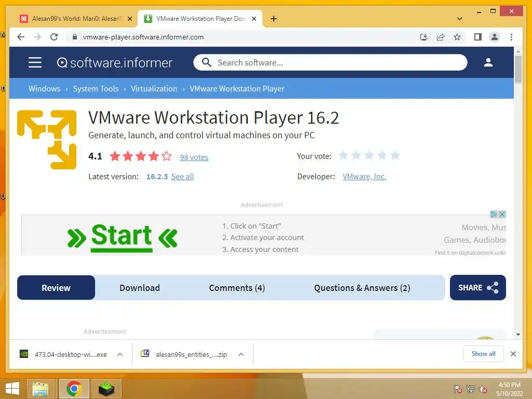The width and height of the screenshot is (532, 399).
Task: Expand options for the 473.04-desktop exe download
Action: [x=120, y=354]
